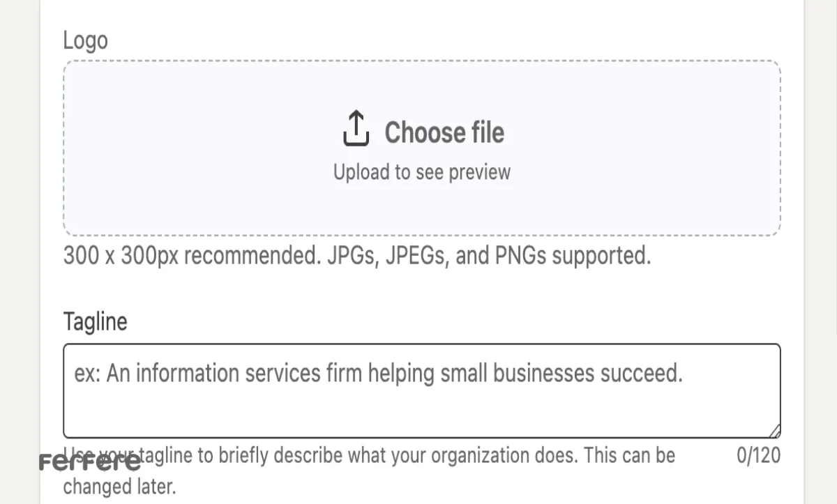This screenshot has width=837, height=504.
Task: Click the 'changed later.' helper text line
Action: 119,486
